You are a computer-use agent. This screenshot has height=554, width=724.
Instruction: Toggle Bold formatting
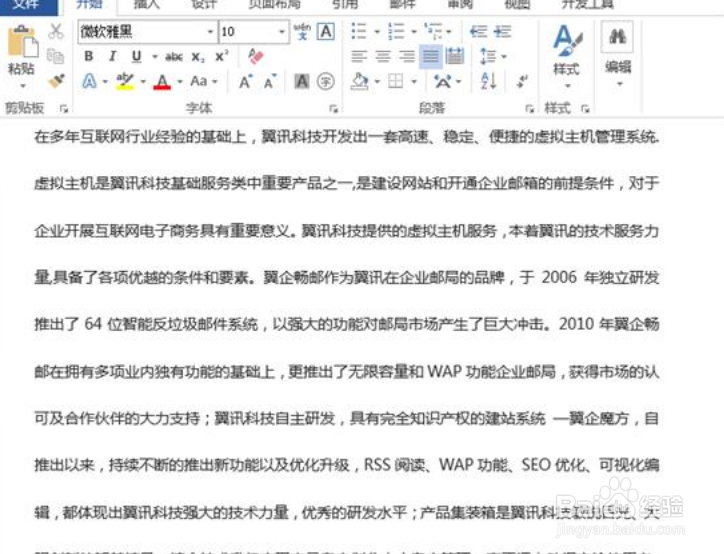[x=89, y=56]
